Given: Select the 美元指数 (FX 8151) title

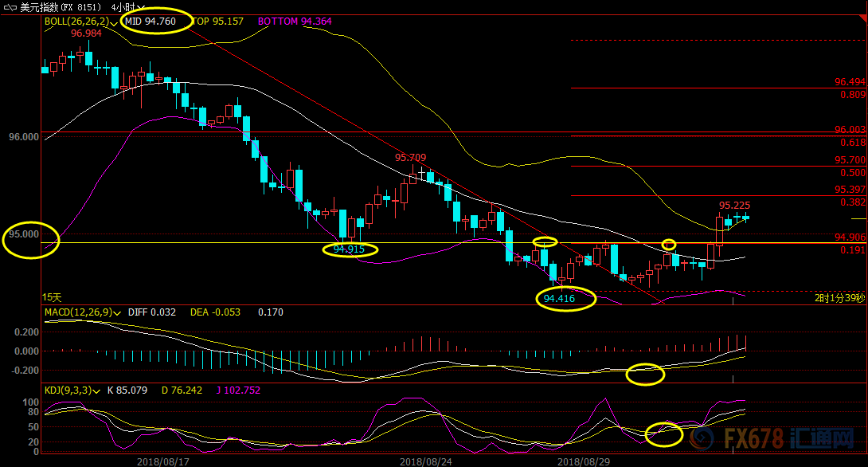Looking at the screenshot, I should point(61,7).
